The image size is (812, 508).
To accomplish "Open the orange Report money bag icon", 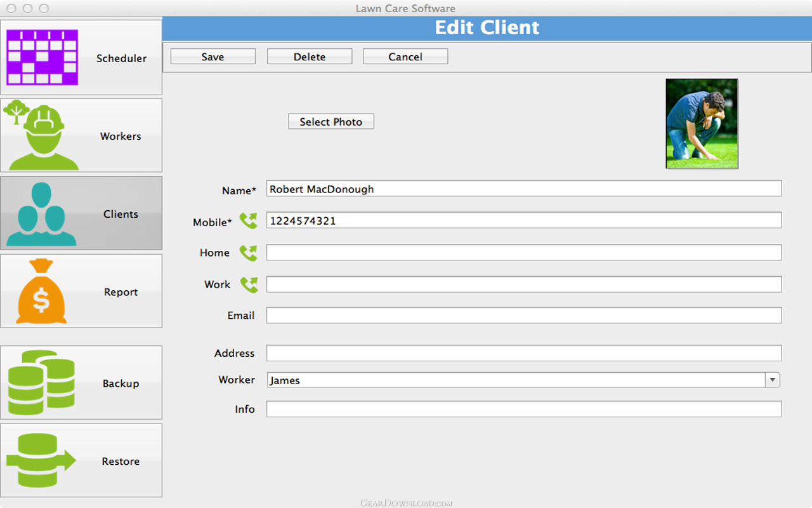I will point(41,291).
